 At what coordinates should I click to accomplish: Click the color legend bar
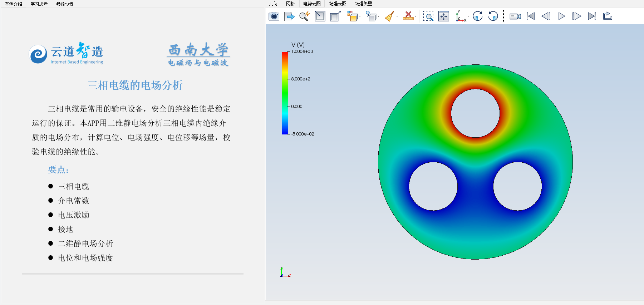pyautogui.click(x=285, y=93)
